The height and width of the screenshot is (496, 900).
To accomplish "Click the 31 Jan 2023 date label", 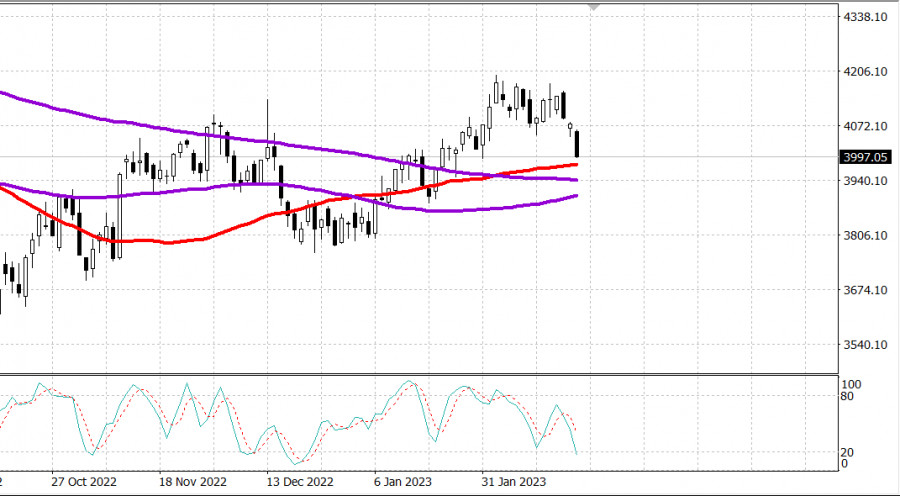I will coord(513,481).
